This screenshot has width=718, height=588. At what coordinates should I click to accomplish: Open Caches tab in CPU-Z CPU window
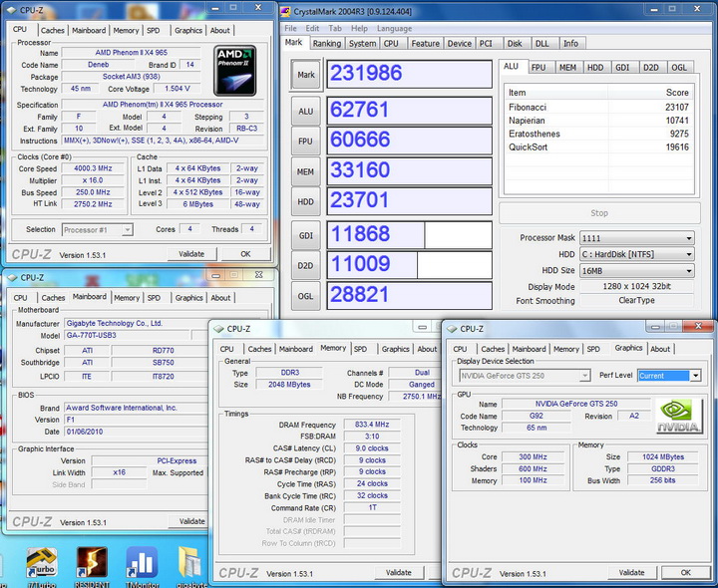53,30
